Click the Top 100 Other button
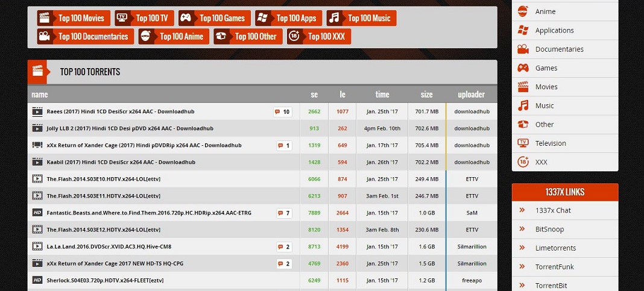Image resolution: width=644 pixels, height=291 pixels. click(x=248, y=37)
